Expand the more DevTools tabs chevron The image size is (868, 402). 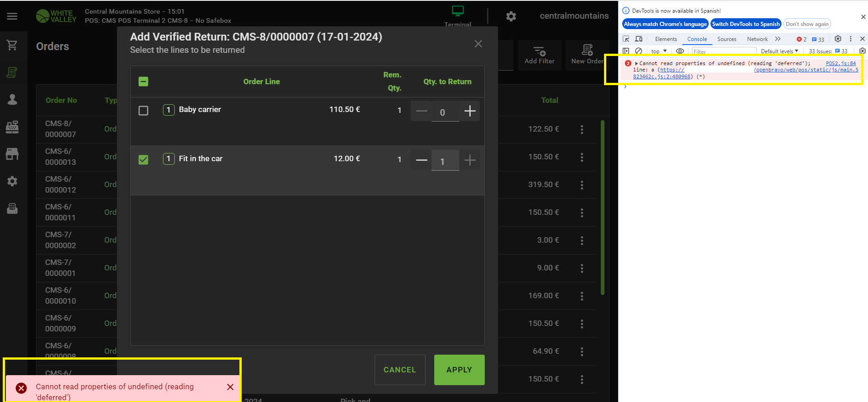click(778, 39)
